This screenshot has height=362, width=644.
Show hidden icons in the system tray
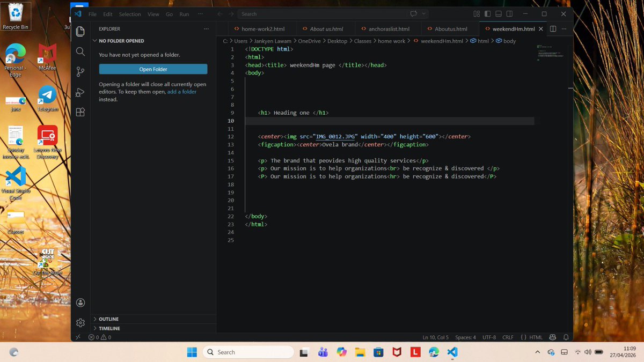(538, 352)
